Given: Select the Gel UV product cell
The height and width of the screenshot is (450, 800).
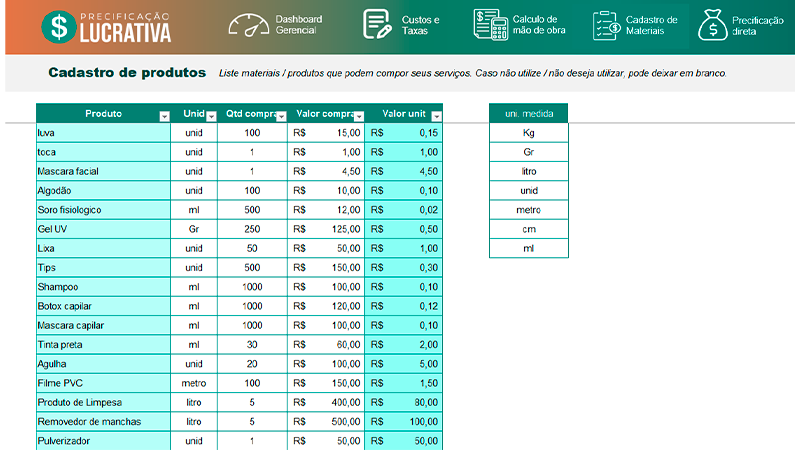Looking at the screenshot, I should (104, 229).
